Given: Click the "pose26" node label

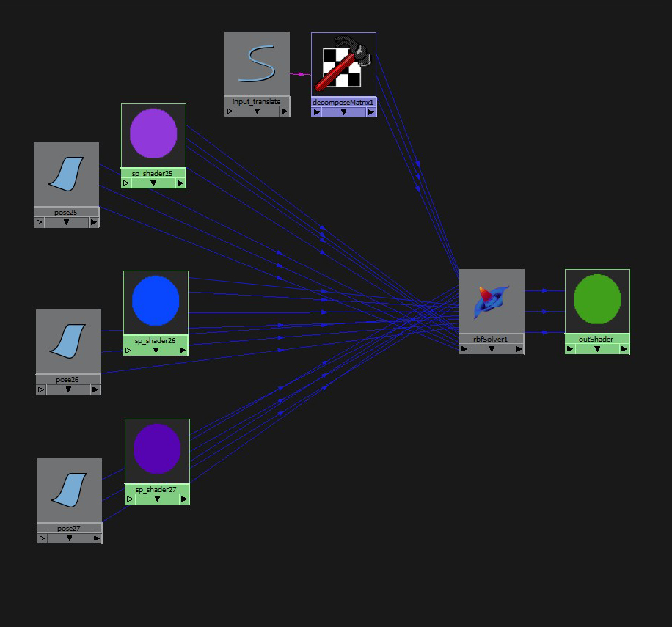Looking at the screenshot, I should click(67, 379).
